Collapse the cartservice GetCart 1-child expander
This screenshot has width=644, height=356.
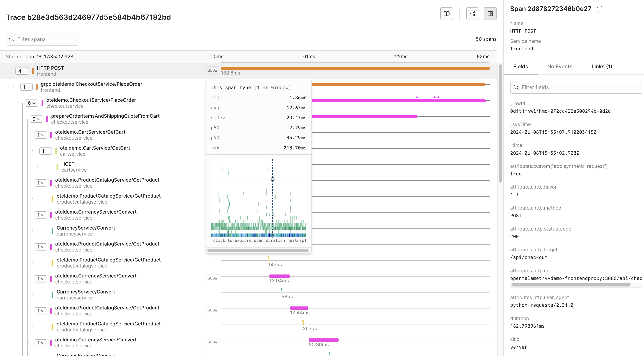coord(46,151)
